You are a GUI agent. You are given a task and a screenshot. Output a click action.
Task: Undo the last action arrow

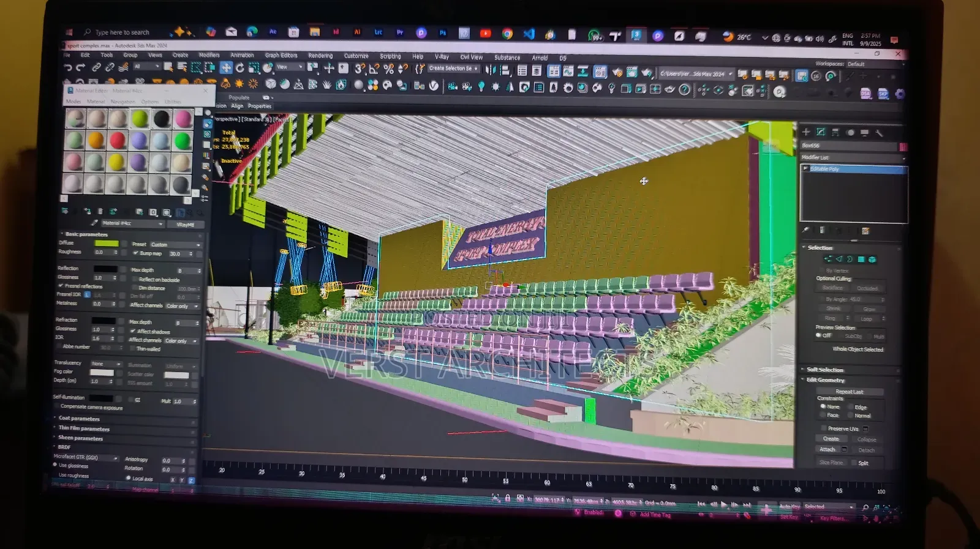(68, 67)
